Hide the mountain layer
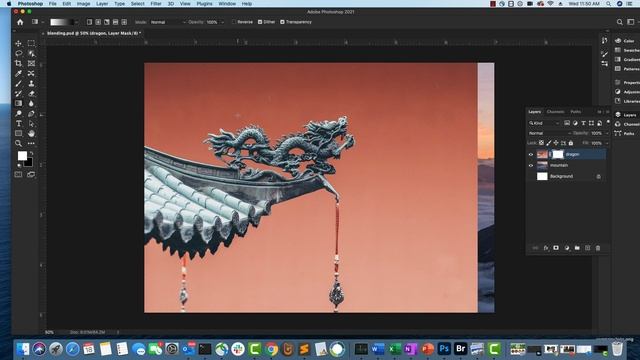 (x=531, y=165)
